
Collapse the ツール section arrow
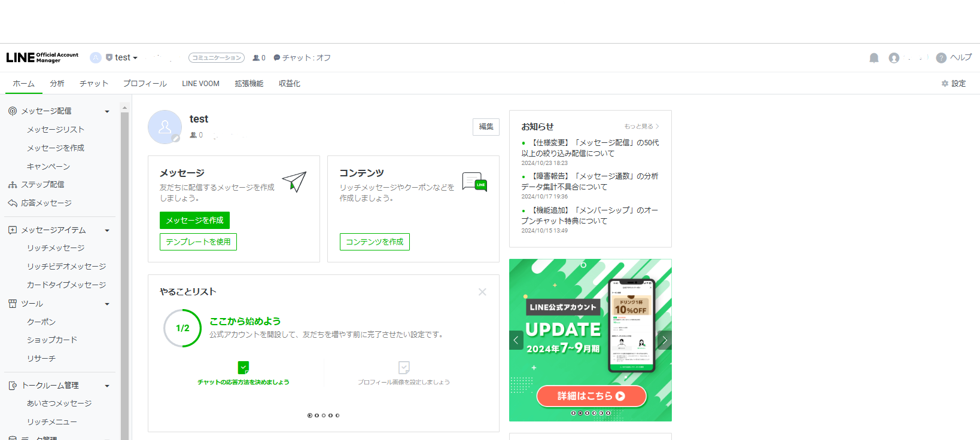click(107, 304)
